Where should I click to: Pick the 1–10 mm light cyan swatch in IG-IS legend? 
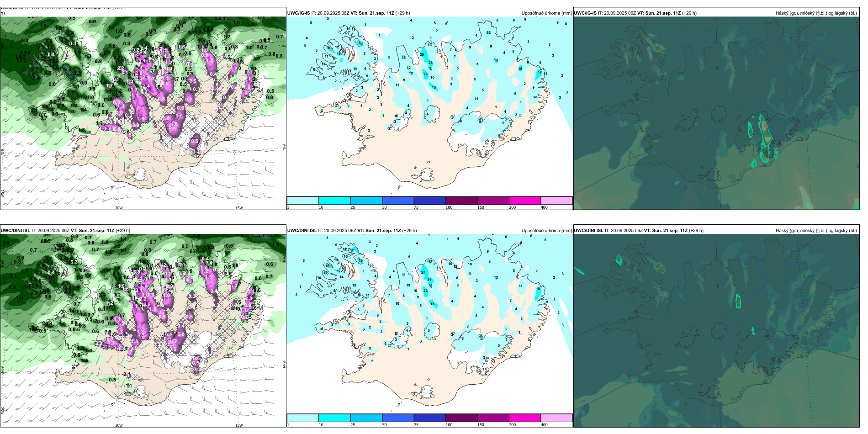pos(303,201)
